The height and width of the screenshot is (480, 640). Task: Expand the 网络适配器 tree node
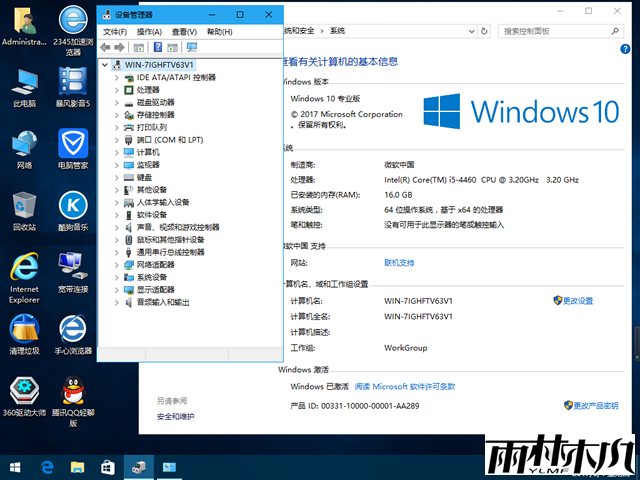(116, 264)
